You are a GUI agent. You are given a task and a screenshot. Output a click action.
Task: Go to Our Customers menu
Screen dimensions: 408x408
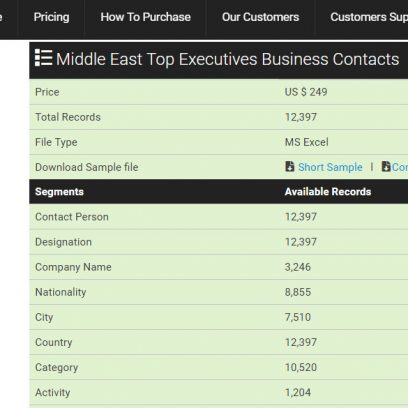coord(260,17)
